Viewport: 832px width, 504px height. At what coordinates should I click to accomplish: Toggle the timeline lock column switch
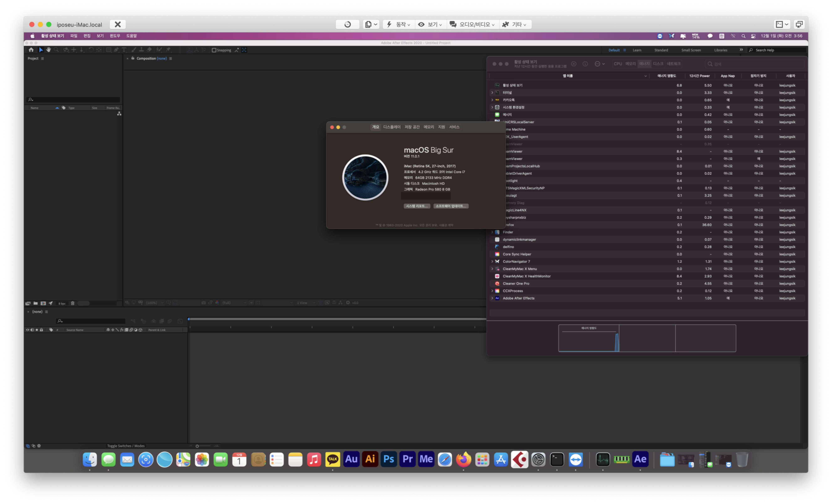coord(42,329)
